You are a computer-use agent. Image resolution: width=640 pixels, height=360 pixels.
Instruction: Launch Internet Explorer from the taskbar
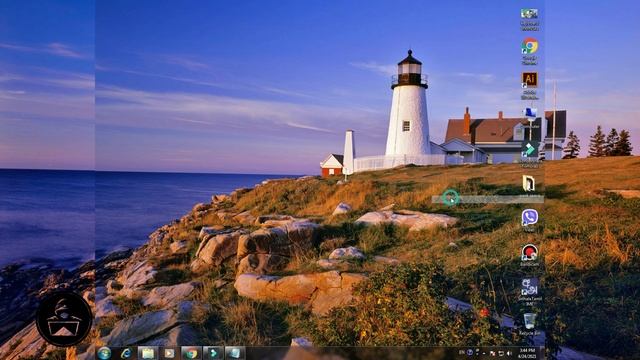point(126,353)
